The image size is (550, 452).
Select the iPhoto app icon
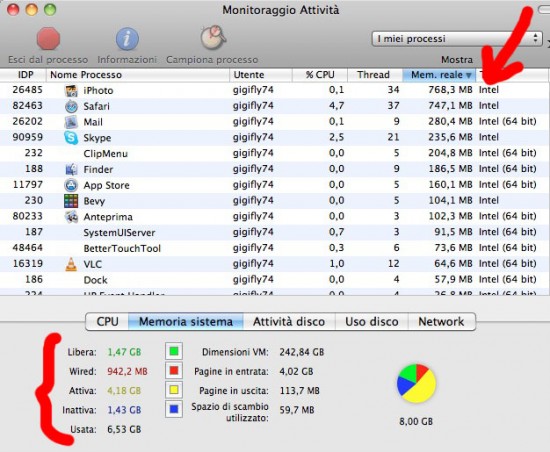tap(71, 90)
